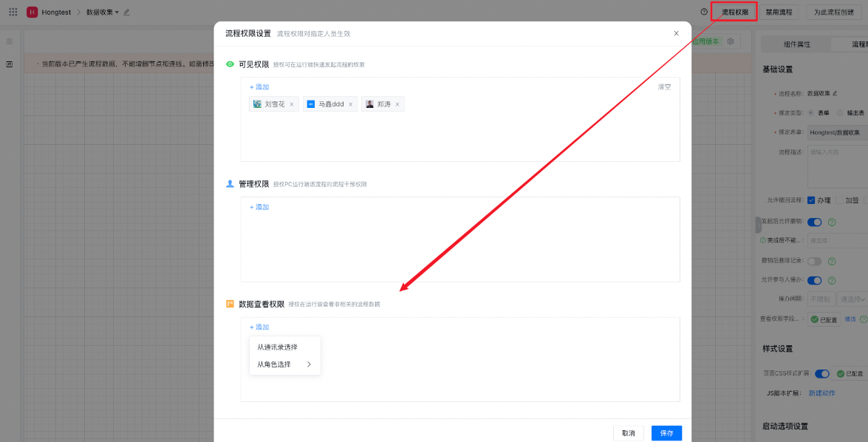Toggle the 发起后允许撤销 switch

(814, 222)
